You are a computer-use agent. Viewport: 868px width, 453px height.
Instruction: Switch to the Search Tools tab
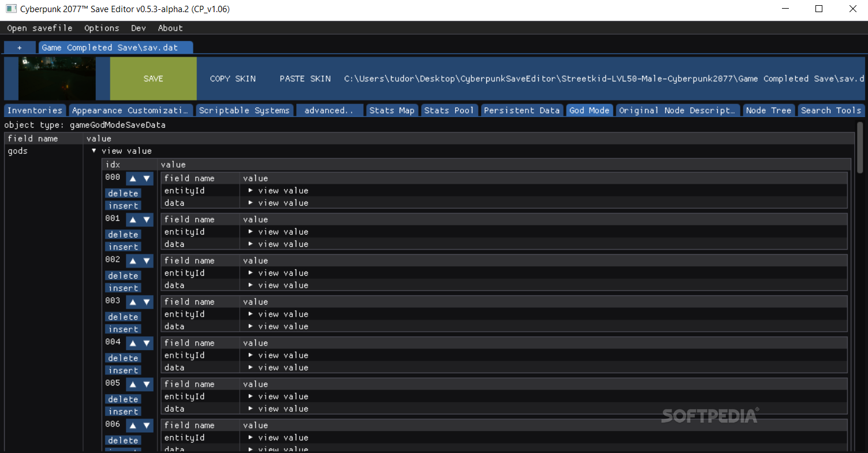(x=831, y=110)
